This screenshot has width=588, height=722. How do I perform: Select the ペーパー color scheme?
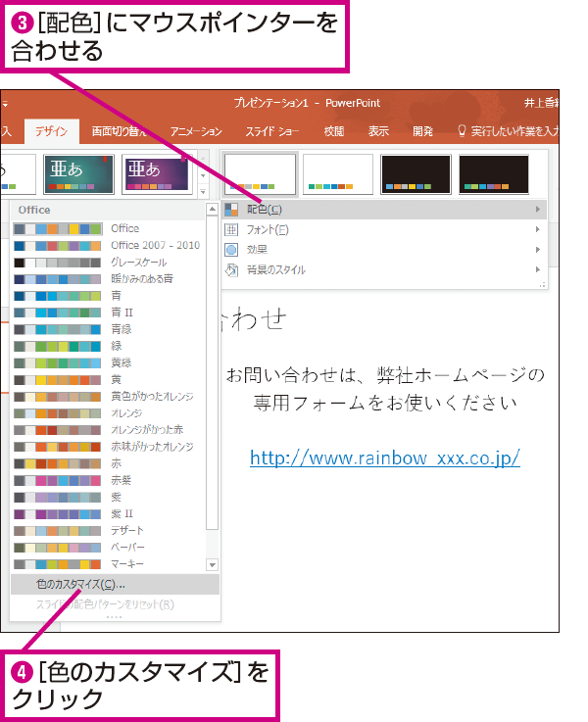coord(108,548)
